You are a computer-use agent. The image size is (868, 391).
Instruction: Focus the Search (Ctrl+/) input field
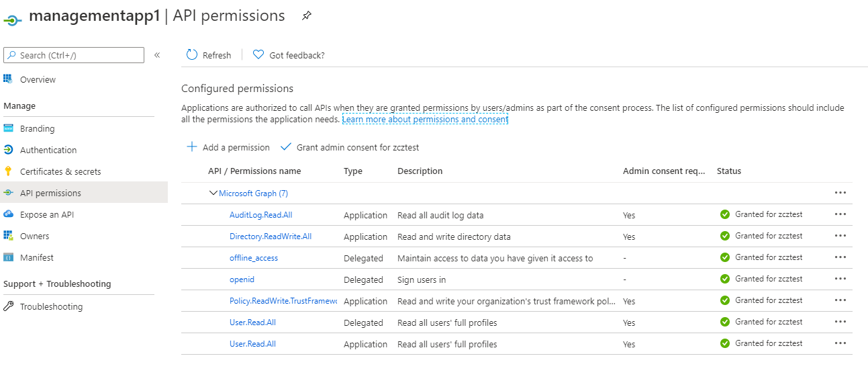[x=74, y=55]
